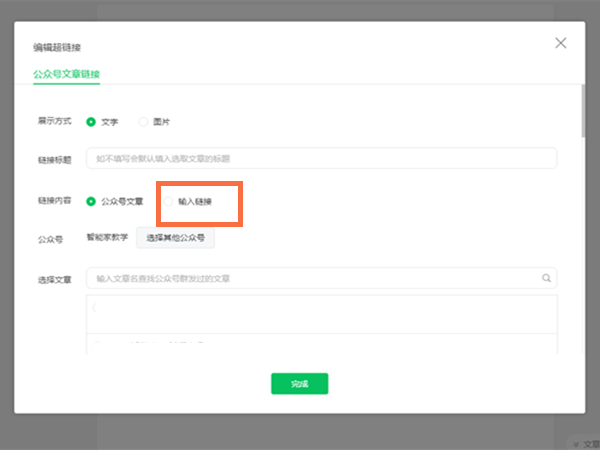The height and width of the screenshot is (450, 600).
Task: Click the 链接标题 input field
Action: [x=321, y=158]
